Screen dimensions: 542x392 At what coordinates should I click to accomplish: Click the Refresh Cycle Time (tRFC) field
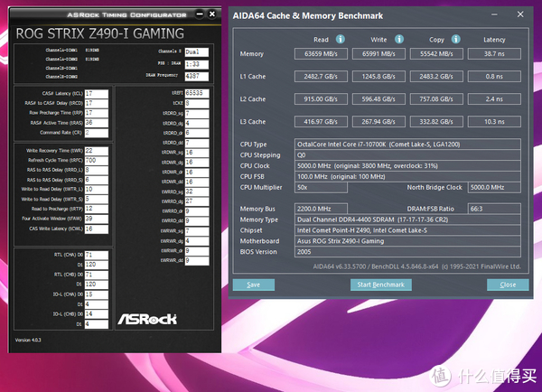pyautogui.click(x=97, y=161)
